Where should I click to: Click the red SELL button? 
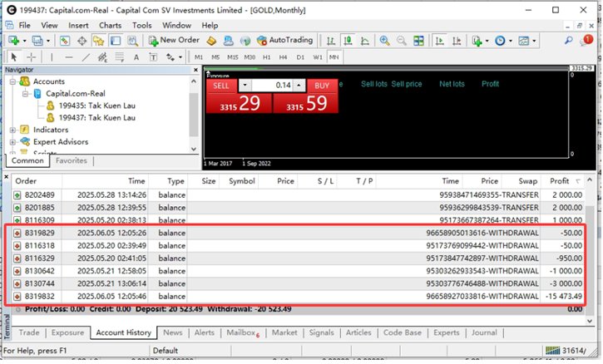(220, 86)
